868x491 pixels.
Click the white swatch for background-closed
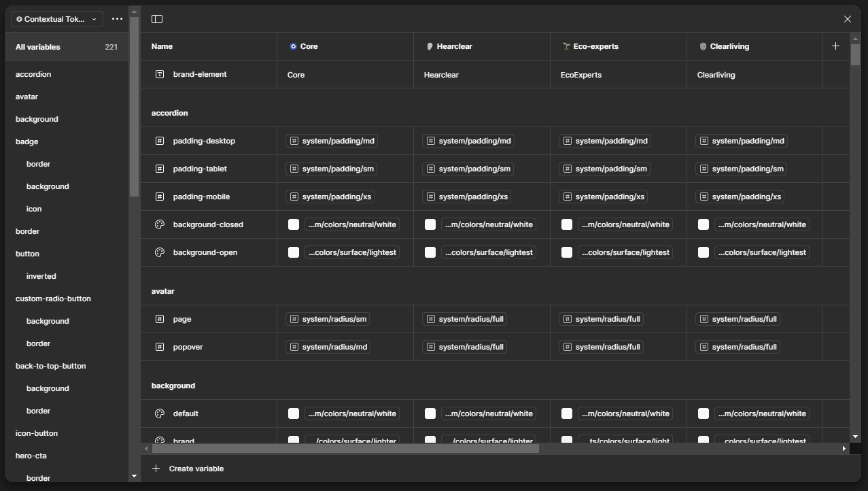294,224
